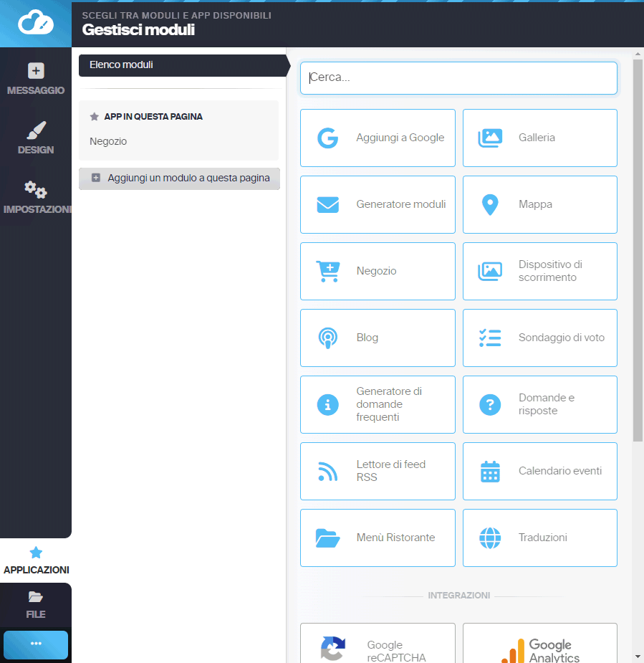This screenshot has height=663, width=644.
Task: Click the Traduzioni globe icon
Action: pos(490,538)
